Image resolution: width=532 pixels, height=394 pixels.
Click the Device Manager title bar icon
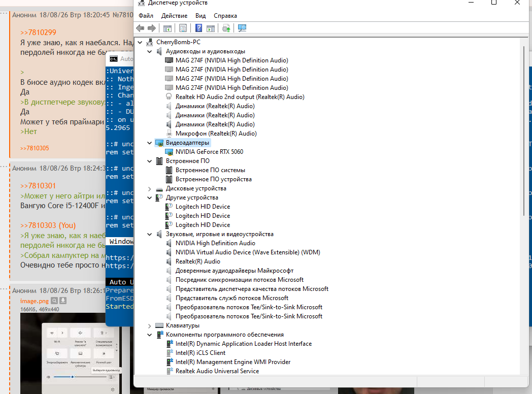[x=142, y=3]
